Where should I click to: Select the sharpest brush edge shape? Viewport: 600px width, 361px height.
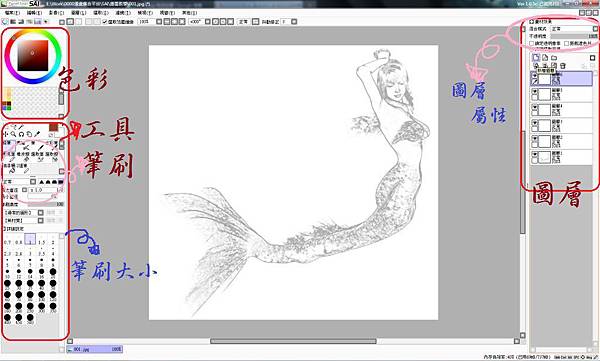(41, 181)
